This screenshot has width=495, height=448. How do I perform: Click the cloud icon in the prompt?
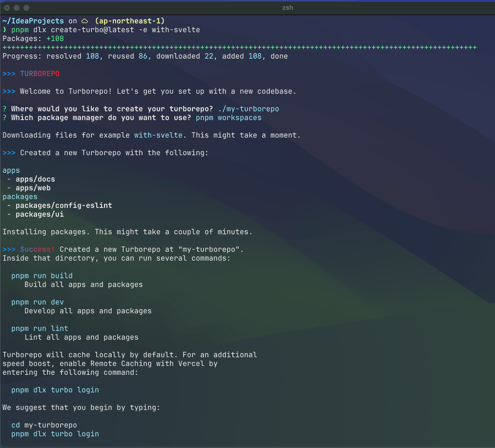click(85, 21)
